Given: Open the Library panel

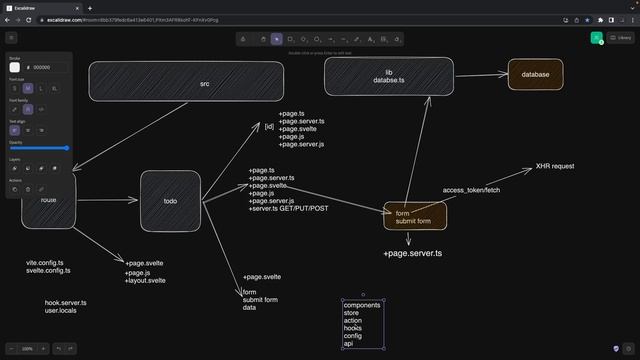Looking at the screenshot, I should pyautogui.click(x=621, y=38).
